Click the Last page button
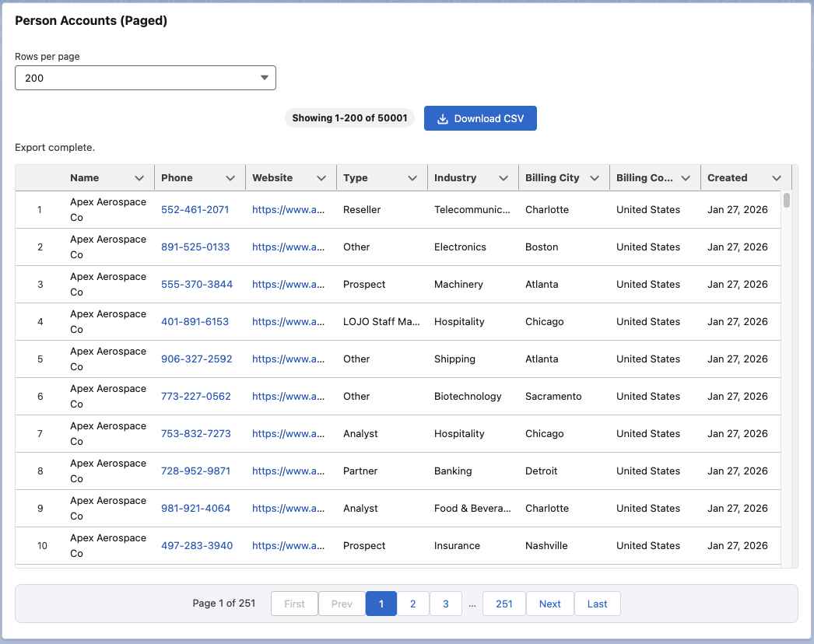This screenshot has width=814, height=644. click(x=598, y=604)
